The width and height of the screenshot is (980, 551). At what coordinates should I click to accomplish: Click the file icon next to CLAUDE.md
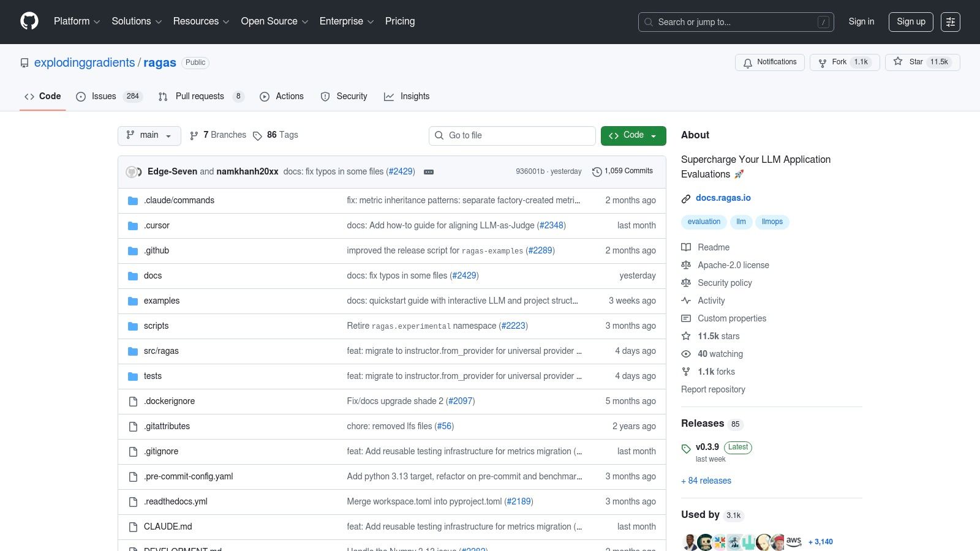point(133,527)
